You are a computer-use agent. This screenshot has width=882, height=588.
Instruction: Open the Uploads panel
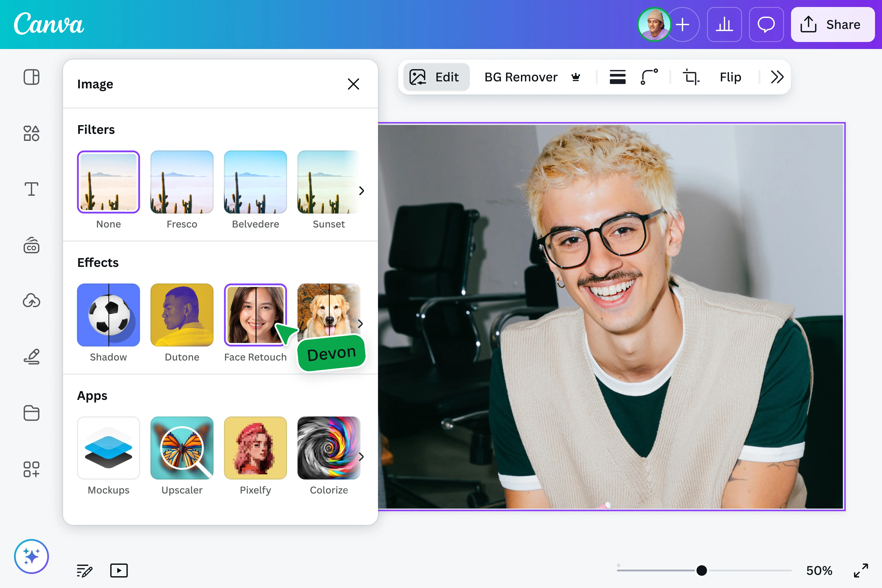point(31,300)
